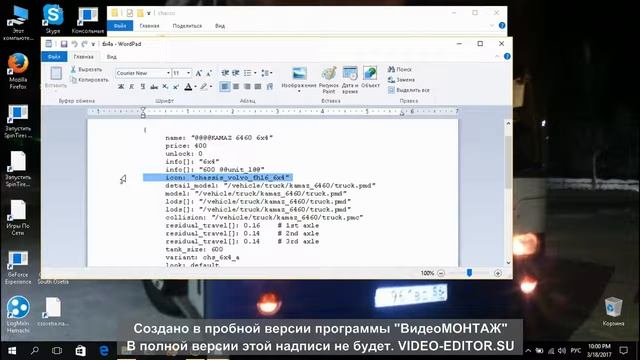Start a bulleted list
The width and height of the screenshot is (640, 360).
click(x=247, y=73)
